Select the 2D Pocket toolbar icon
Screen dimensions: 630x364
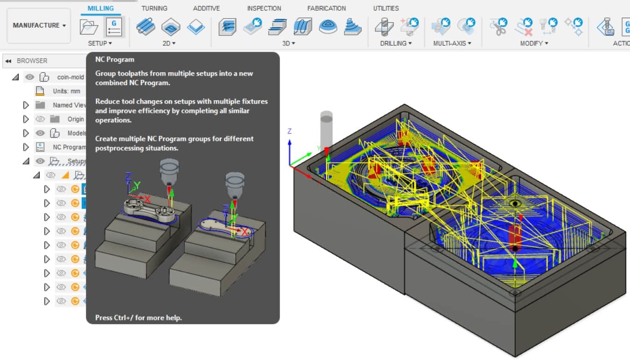click(x=171, y=27)
